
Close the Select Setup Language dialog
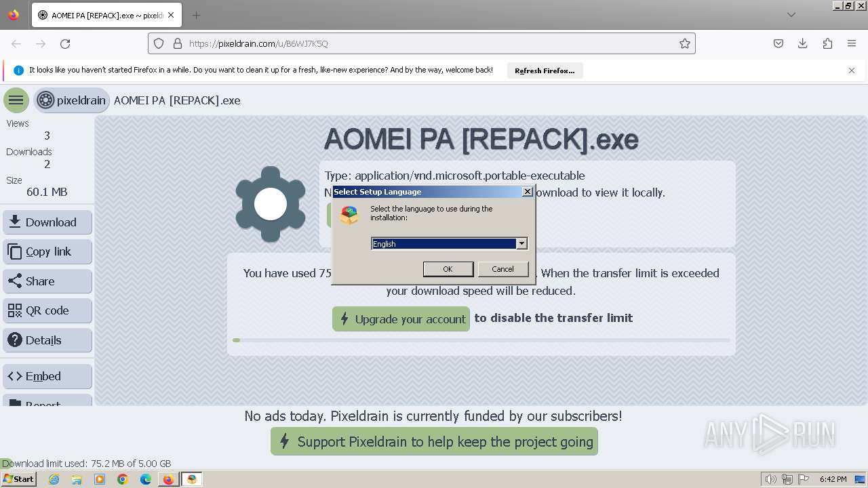(527, 192)
